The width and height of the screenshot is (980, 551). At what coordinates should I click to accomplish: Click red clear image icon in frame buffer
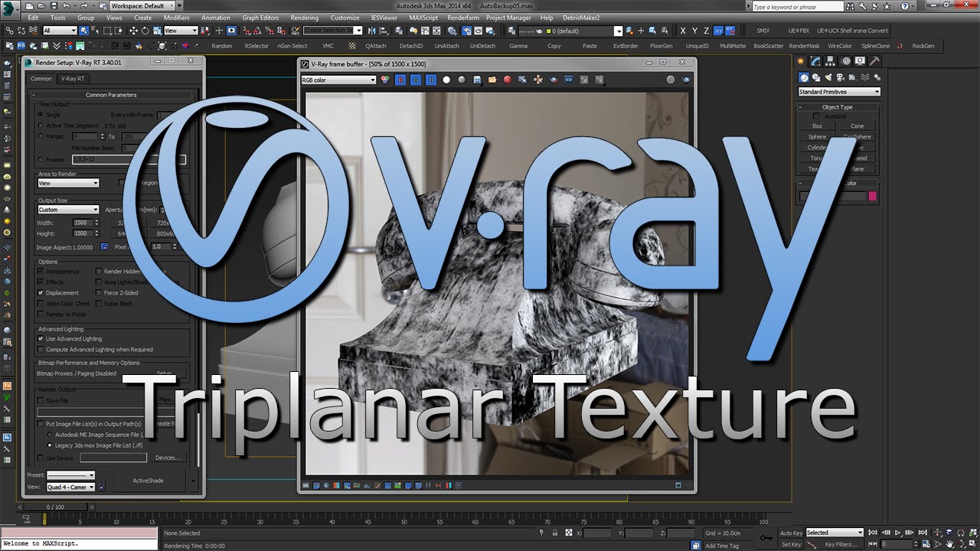tap(507, 80)
